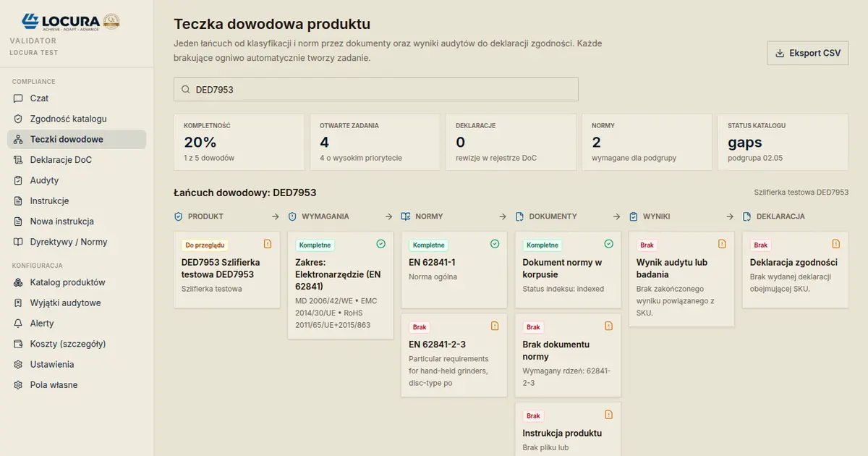The image size is (868, 456).
Task: Click the PRODUKT column shield icon
Action: (179, 216)
